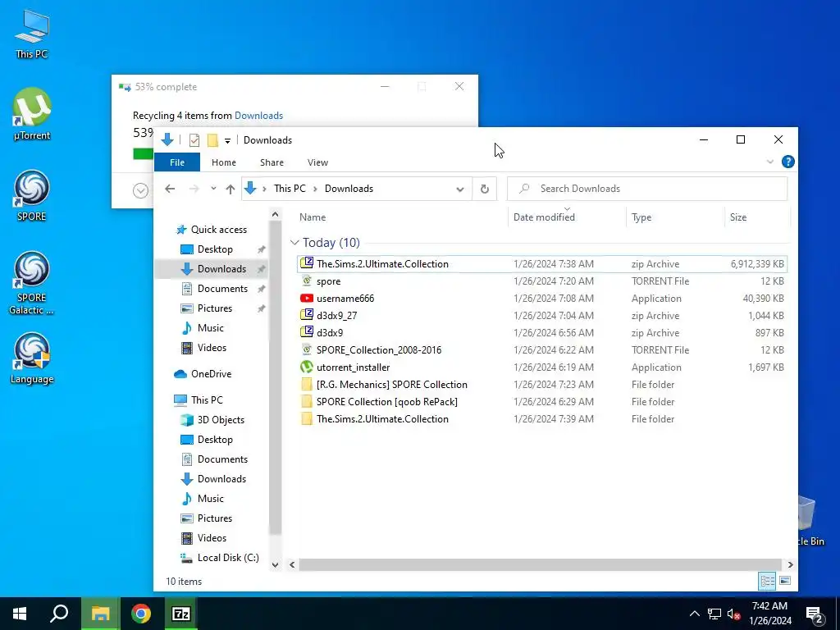Image resolution: width=840 pixels, height=630 pixels.
Task: Click Downloads in the address breadcrumb
Action: pyautogui.click(x=349, y=189)
